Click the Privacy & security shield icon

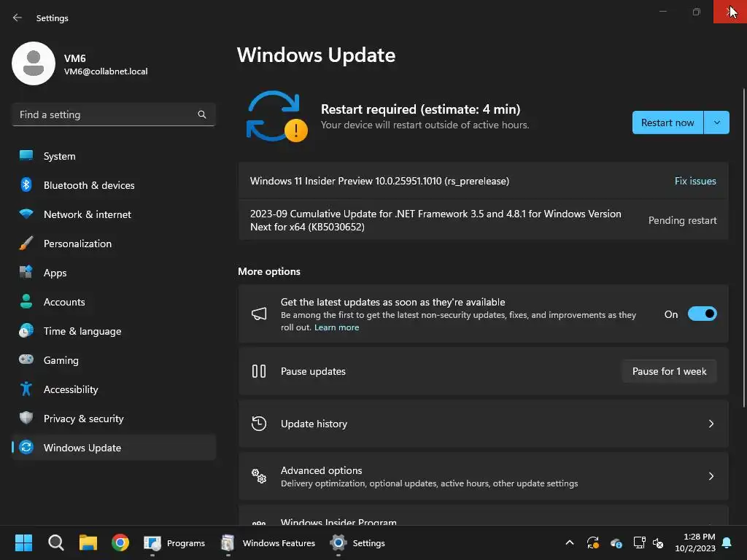click(x=26, y=418)
